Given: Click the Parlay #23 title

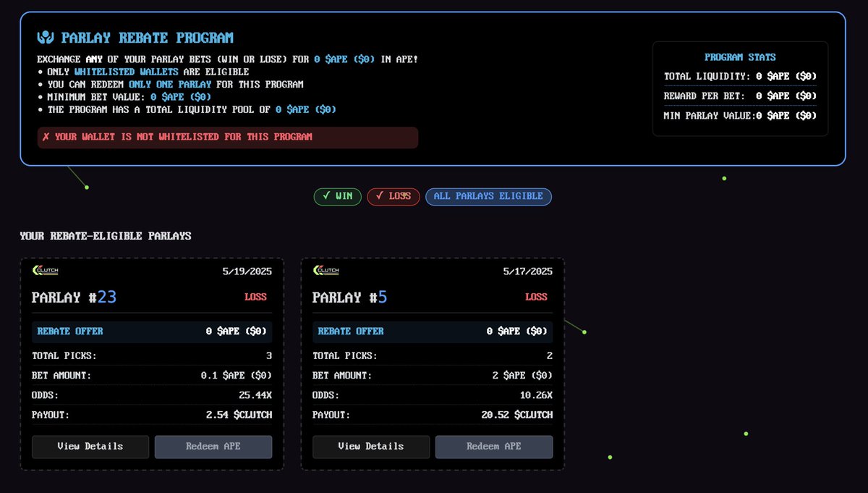Looking at the screenshot, I should (x=75, y=297).
